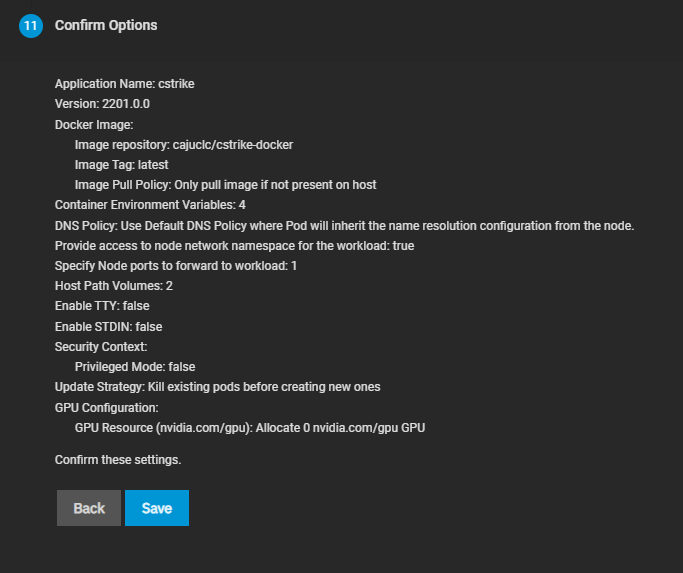Select the Image repository summary line
The width and height of the screenshot is (683, 573).
(183, 144)
